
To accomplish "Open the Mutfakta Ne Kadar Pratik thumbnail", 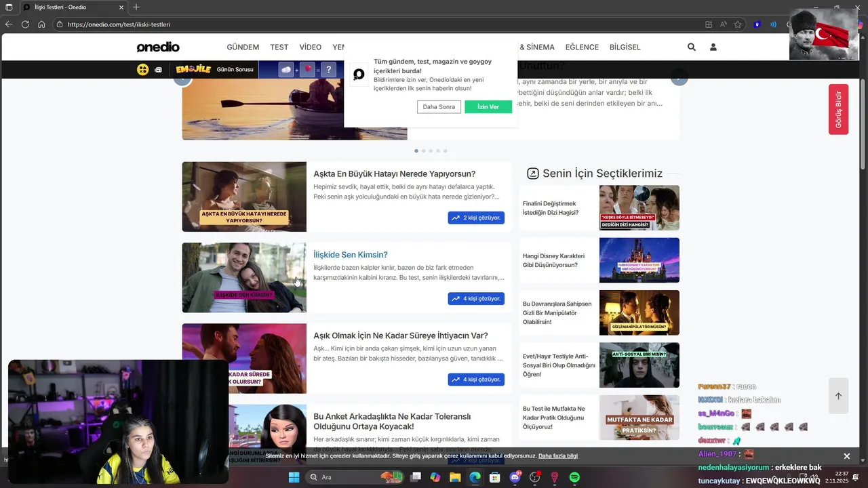I will (639, 418).
